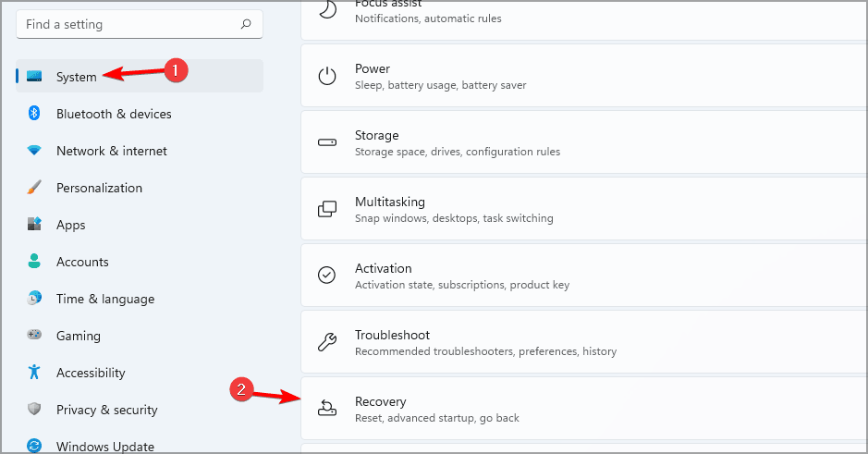Click the Apps sidebar icon
Image resolution: width=868 pixels, height=454 pixels.
point(34,225)
